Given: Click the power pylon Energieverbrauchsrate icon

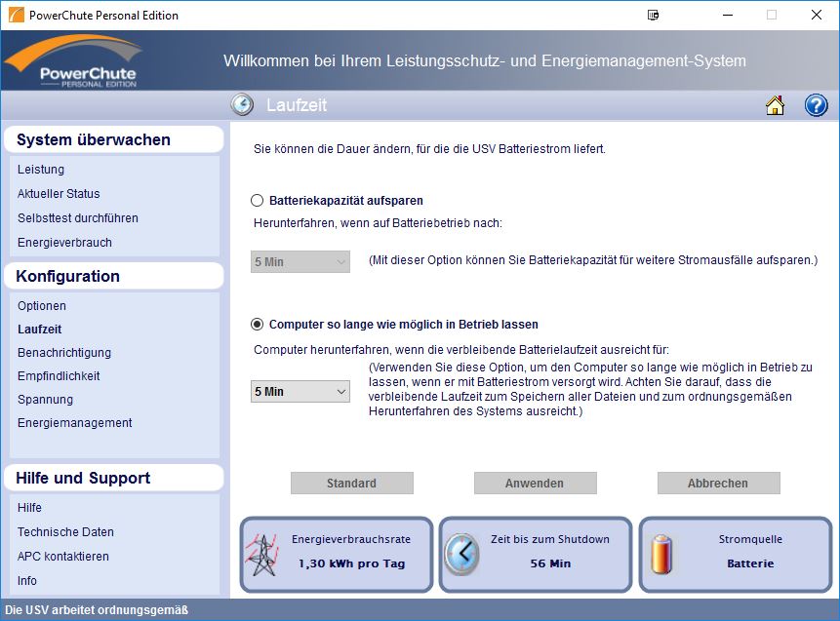Looking at the screenshot, I should tap(262, 555).
